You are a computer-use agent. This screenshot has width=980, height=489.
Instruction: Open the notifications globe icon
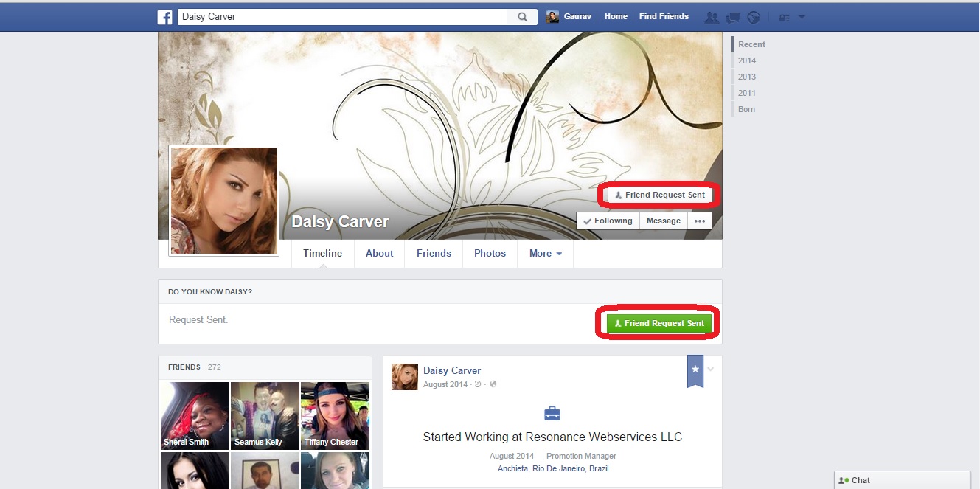[753, 17]
